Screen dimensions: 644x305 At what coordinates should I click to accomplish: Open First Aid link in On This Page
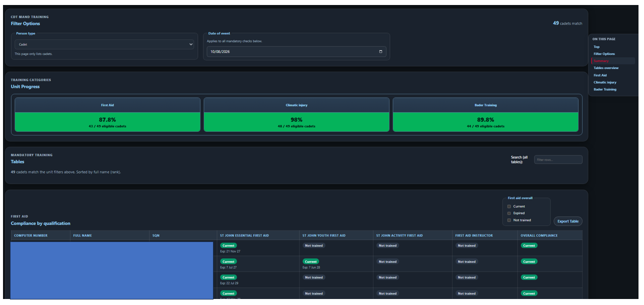click(600, 75)
